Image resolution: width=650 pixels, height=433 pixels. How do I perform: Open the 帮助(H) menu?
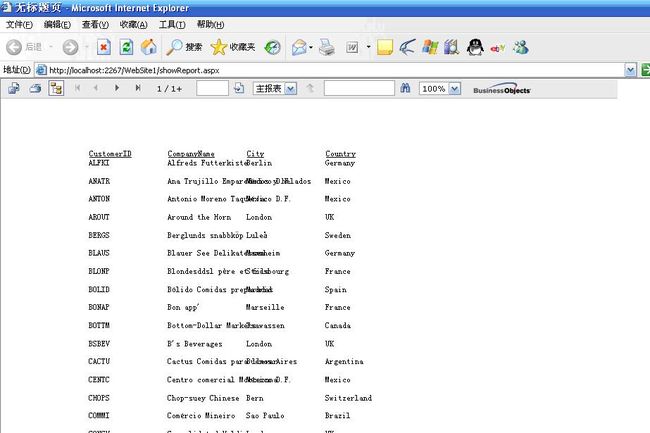tap(211, 25)
